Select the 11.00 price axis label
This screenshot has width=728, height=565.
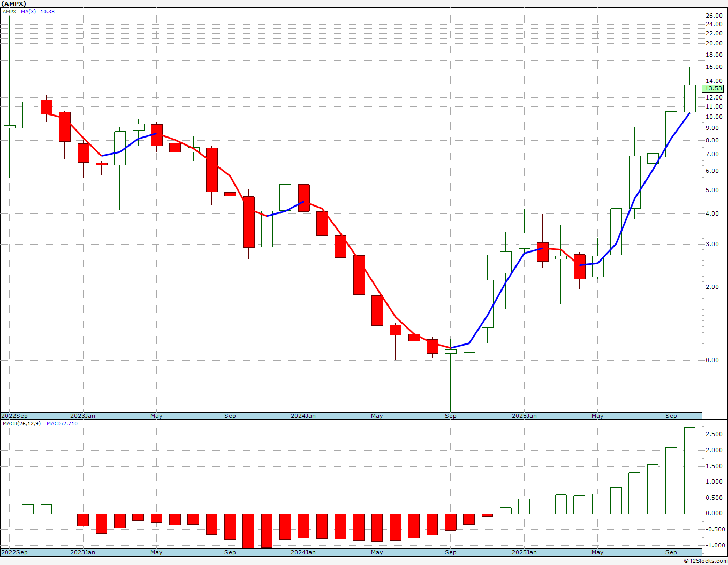click(x=714, y=107)
